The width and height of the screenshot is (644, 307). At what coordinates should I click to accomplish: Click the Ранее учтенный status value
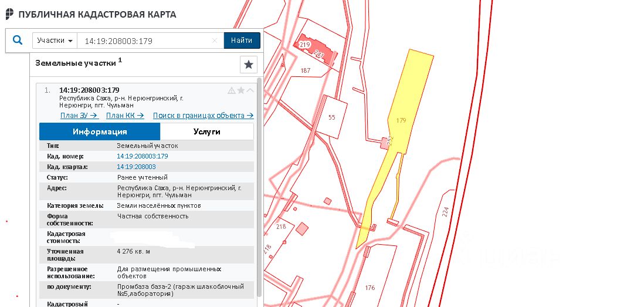[142, 177]
